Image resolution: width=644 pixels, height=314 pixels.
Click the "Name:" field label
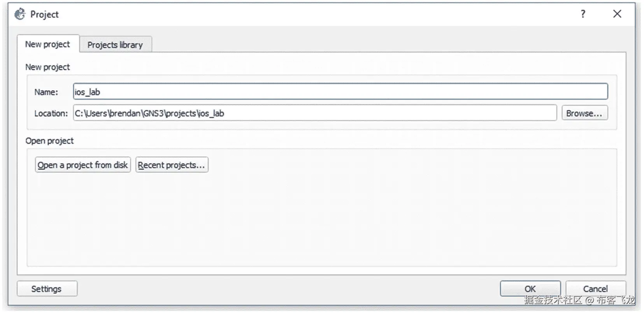tap(46, 92)
